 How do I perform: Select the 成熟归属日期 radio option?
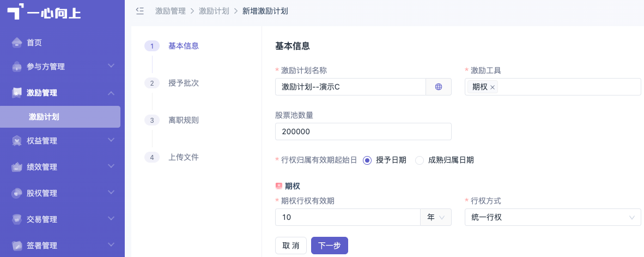420,160
